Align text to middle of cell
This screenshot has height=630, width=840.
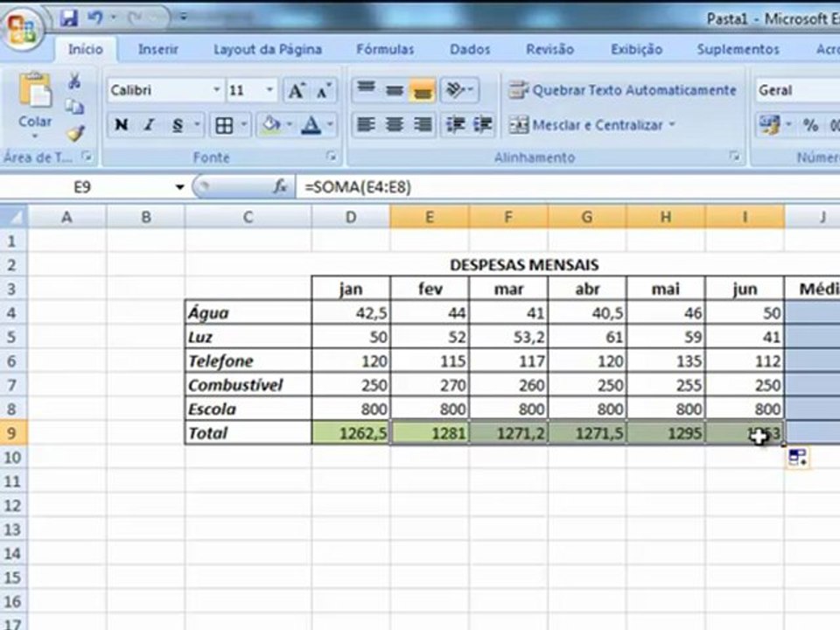pos(395,89)
